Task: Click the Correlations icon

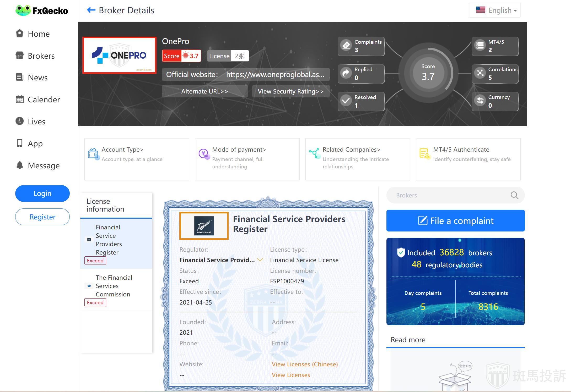Action: [480, 73]
